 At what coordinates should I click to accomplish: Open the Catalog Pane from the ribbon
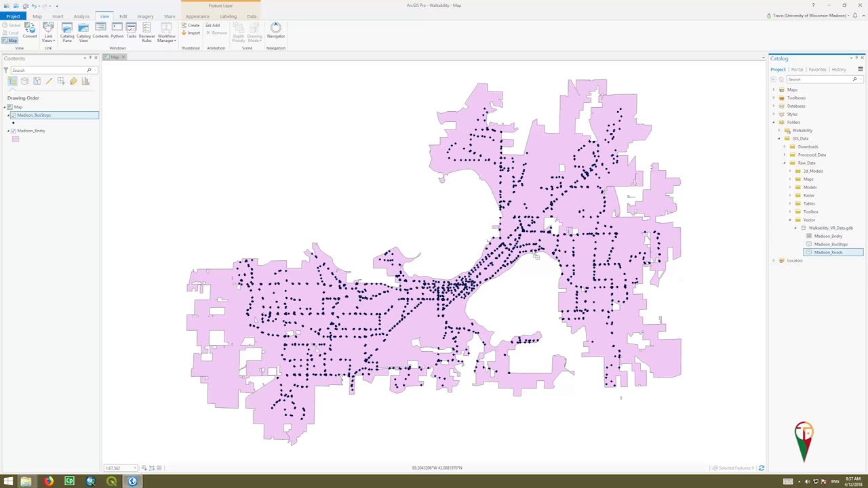(67, 32)
